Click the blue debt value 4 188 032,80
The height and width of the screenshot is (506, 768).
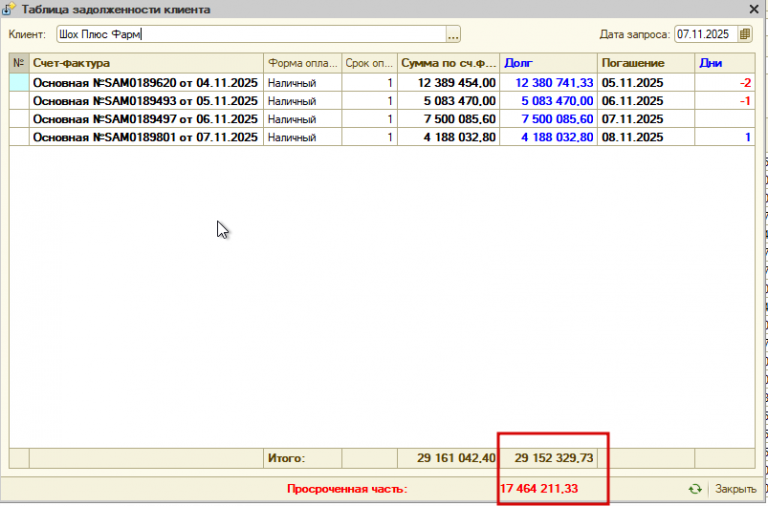pos(557,137)
